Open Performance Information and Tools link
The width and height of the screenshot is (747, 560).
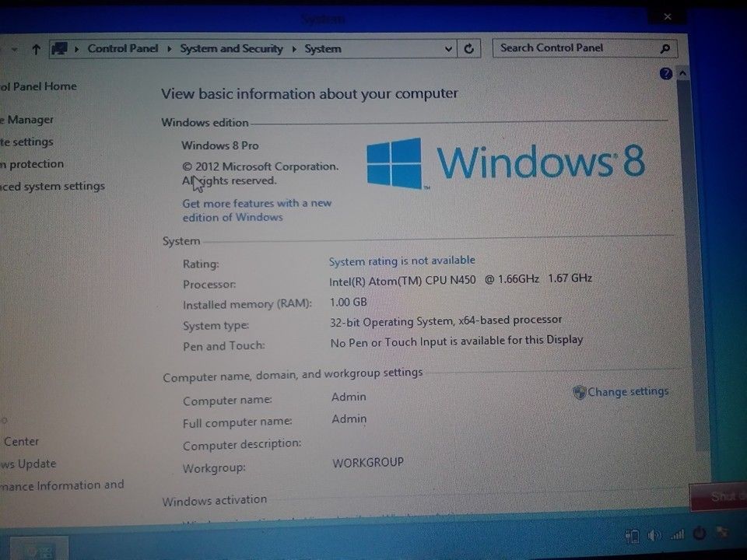coord(62,485)
